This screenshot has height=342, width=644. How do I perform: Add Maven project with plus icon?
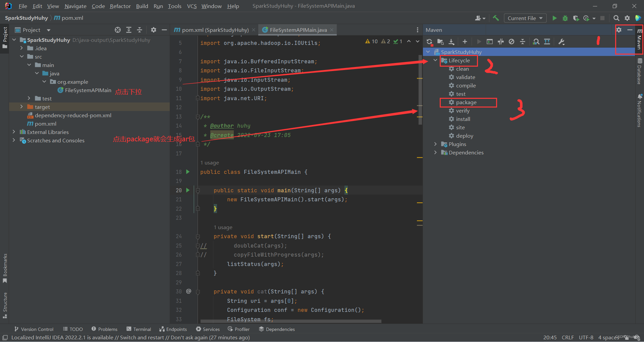click(x=465, y=42)
